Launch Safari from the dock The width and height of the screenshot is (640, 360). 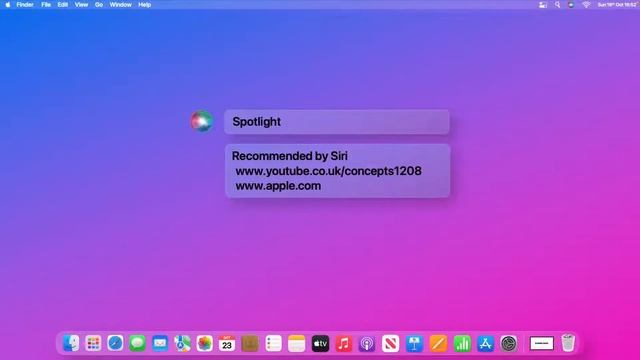click(x=115, y=343)
